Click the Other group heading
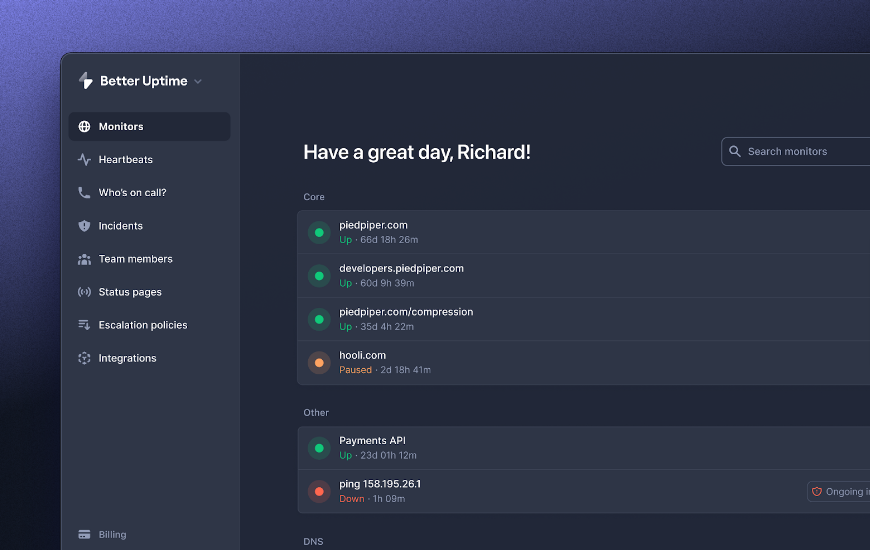The height and width of the screenshot is (550, 870). [x=316, y=413]
